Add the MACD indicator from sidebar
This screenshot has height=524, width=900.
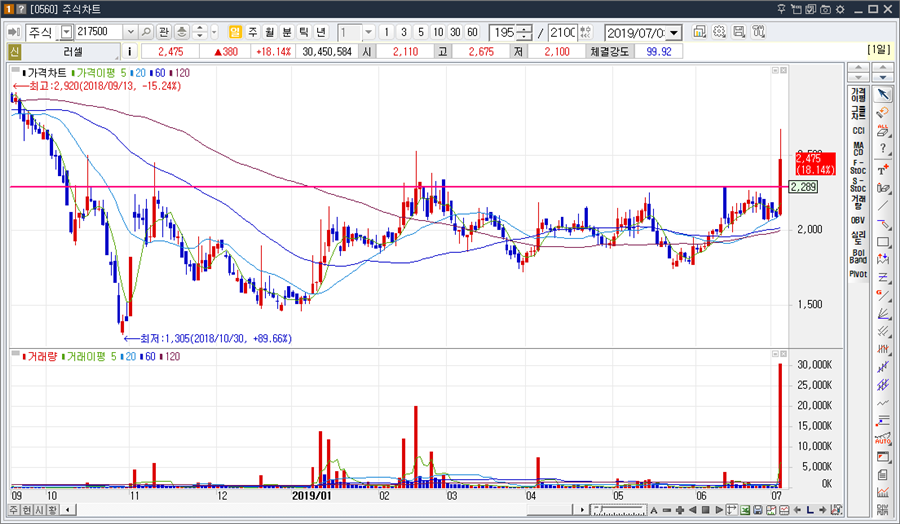858,149
